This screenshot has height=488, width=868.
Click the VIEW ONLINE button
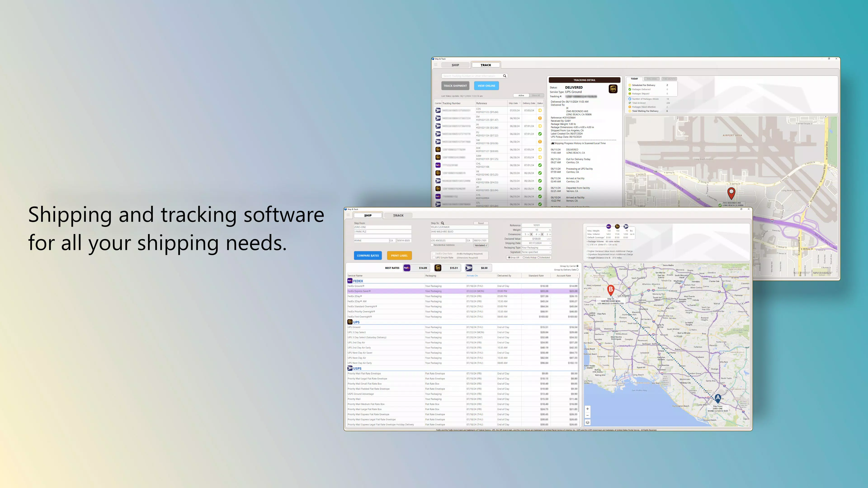(x=486, y=86)
